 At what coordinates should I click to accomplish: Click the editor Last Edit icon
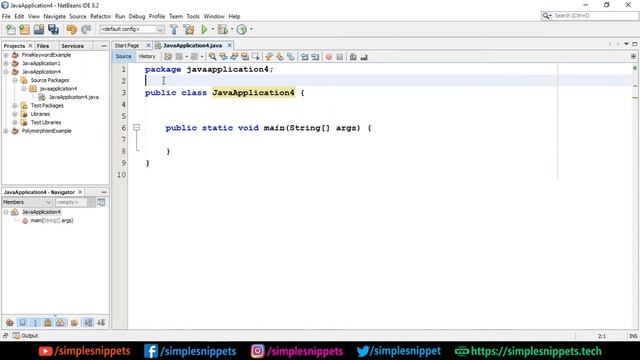(x=168, y=57)
